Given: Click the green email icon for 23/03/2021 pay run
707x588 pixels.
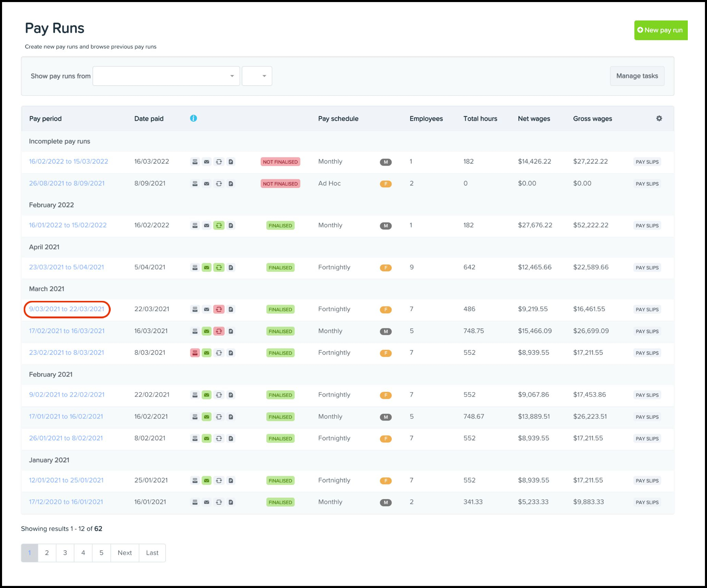Looking at the screenshot, I should coord(206,268).
